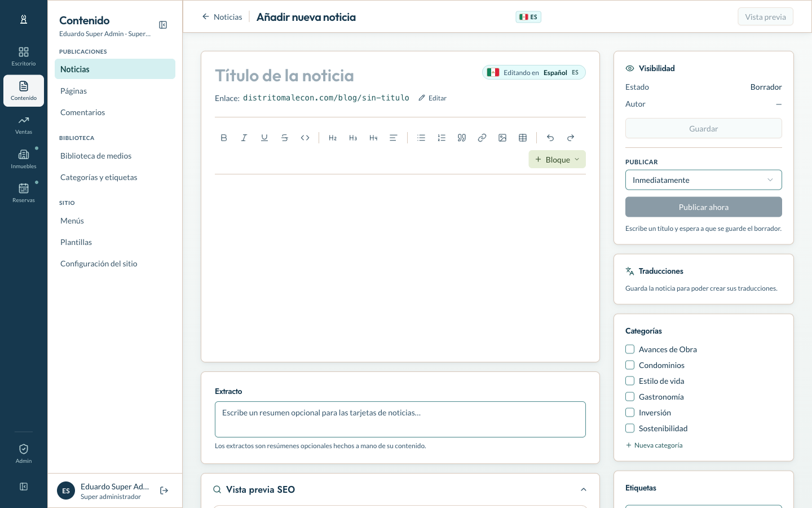Screen dimensions: 812x508
Task: Redo last edit
Action: coord(571,138)
